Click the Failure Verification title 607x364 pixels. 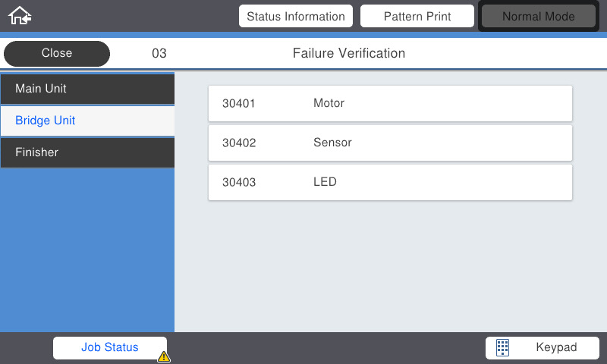coord(349,53)
